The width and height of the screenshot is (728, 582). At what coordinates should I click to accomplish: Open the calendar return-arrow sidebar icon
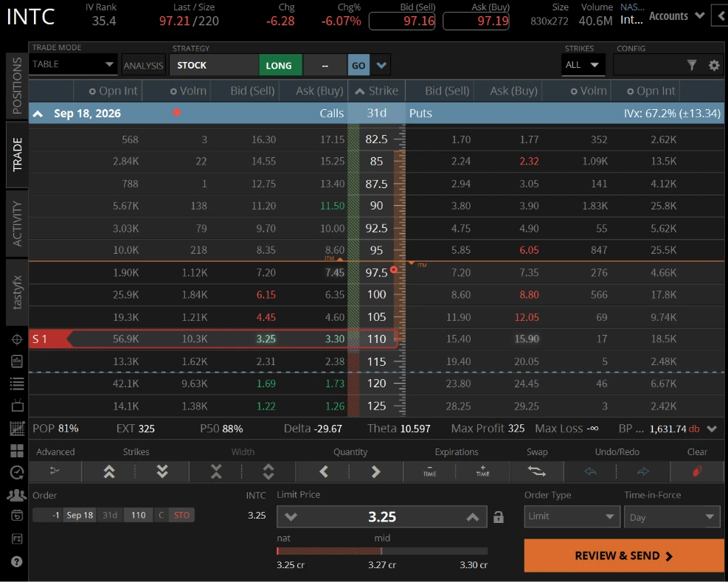(x=17, y=516)
